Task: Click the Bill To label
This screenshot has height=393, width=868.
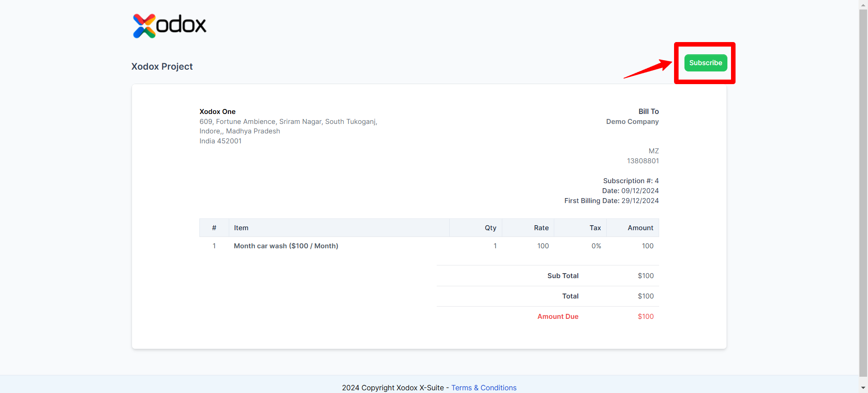Action: click(648, 111)
